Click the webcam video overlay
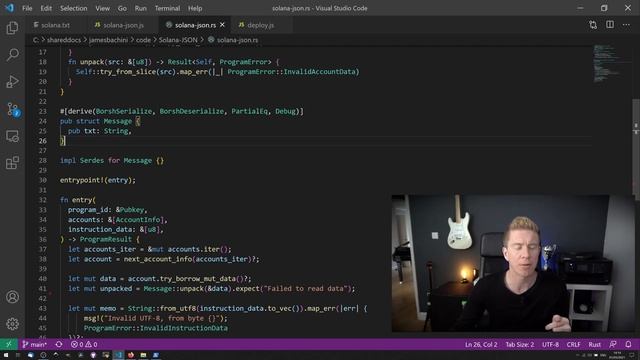640x360 pixels. tap(513, 263)
